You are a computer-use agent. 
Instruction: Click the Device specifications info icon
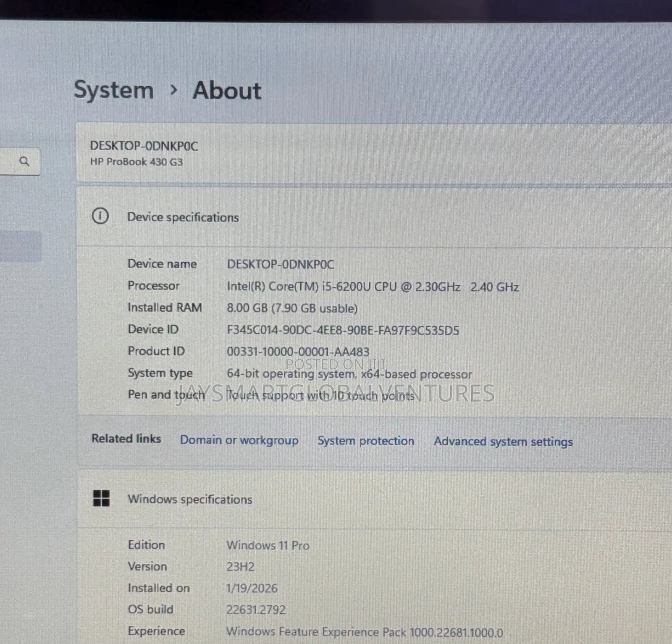[x=100, y=216]
